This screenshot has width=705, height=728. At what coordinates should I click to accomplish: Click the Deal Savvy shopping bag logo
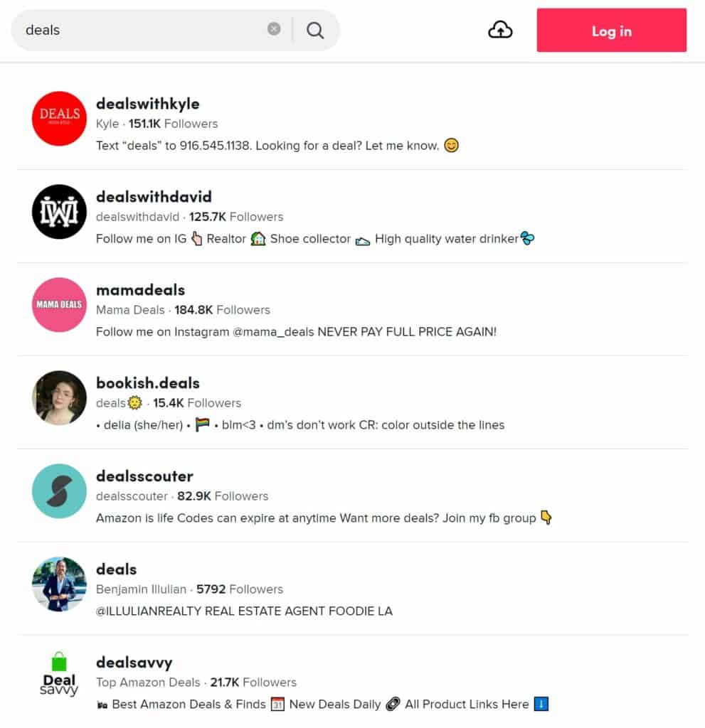pos(59,674)
